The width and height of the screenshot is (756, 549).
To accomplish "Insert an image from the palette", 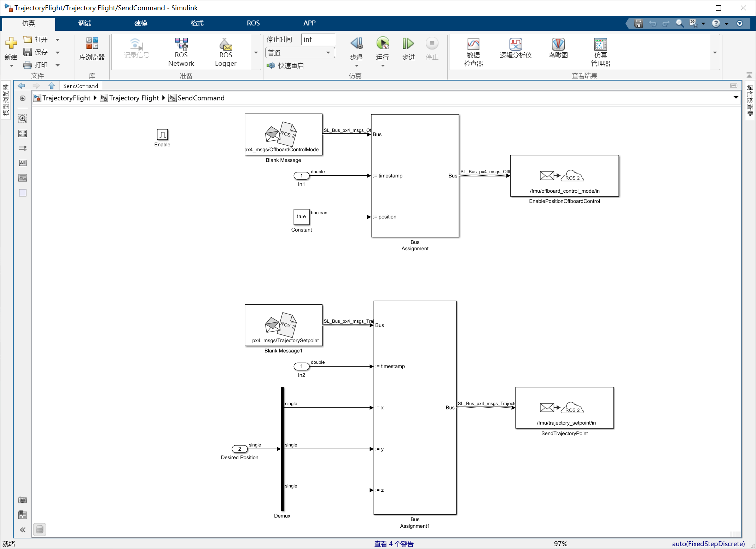I will [x=23, y=178].
